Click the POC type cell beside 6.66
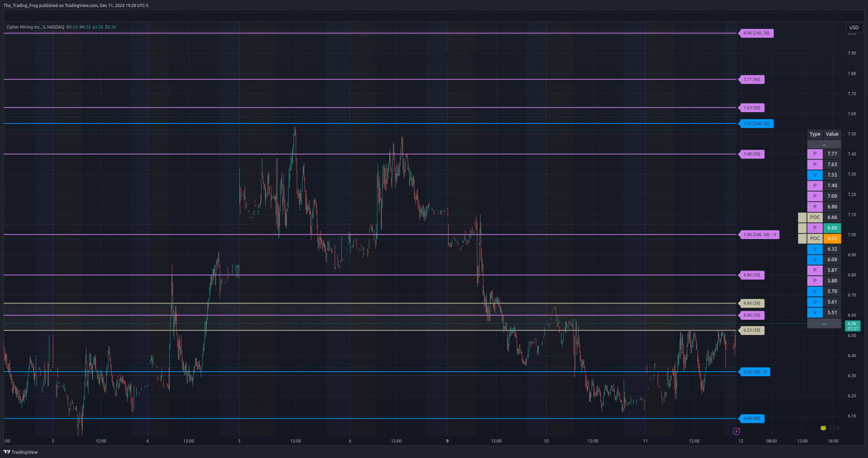This screenshot has height=458, width=868. (815, 217)
